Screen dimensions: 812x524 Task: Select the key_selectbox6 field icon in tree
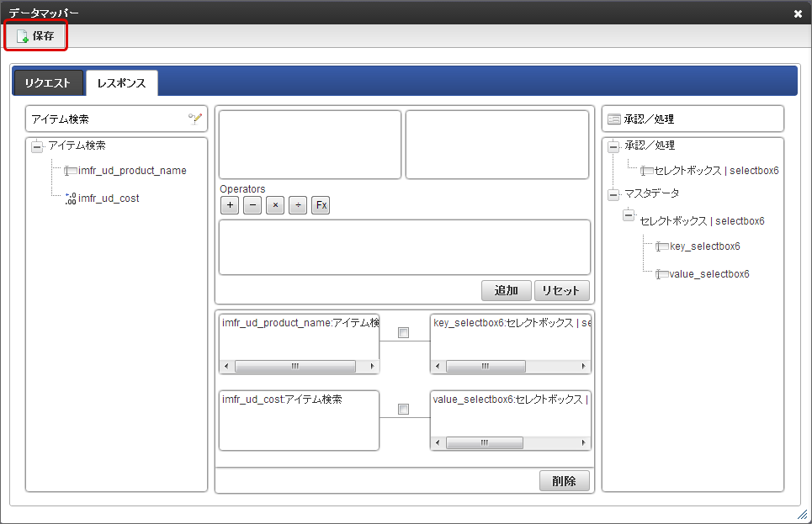click(x=662, y=246)
